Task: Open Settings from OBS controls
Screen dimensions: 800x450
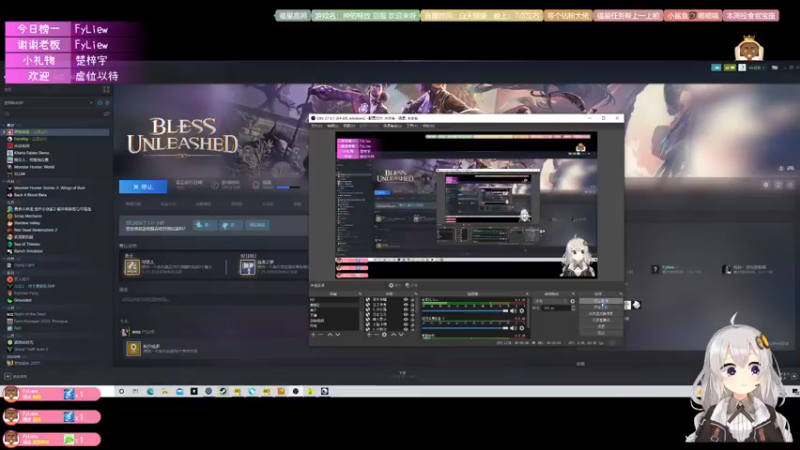Action: click(601, 327)
